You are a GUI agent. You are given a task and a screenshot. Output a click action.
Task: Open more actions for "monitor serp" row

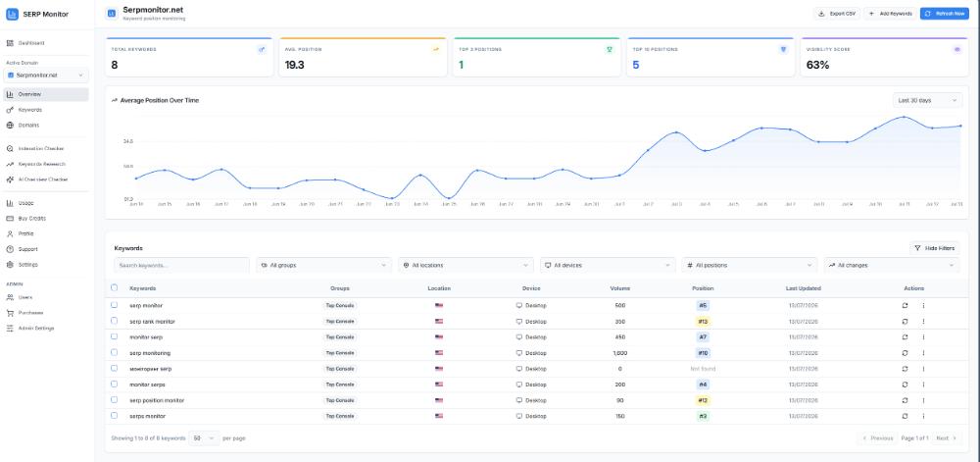(923, 337)
